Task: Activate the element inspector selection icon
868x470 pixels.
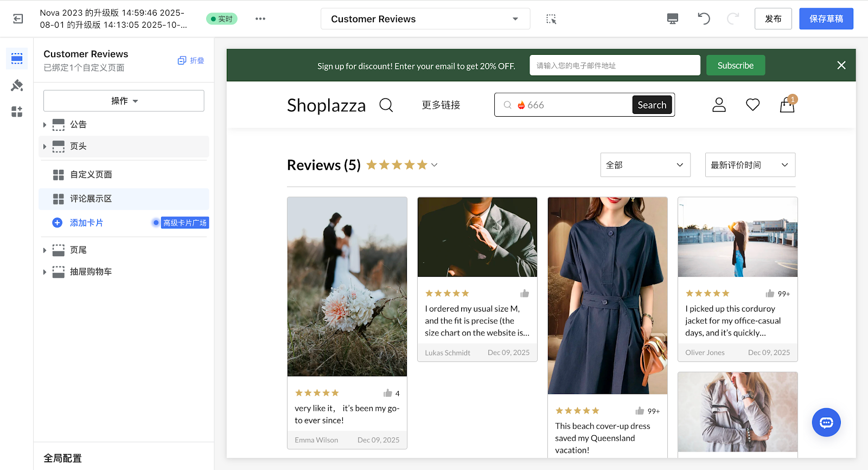Action: click(551, 19)
